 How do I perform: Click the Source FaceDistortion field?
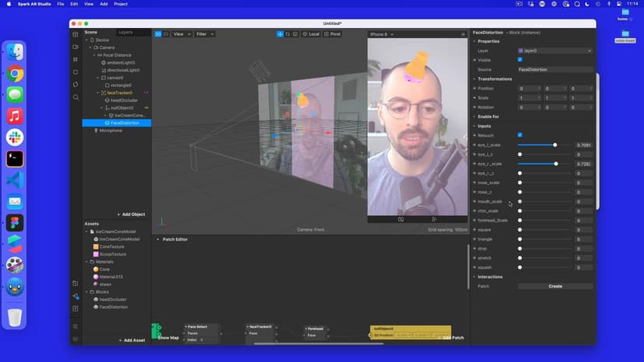pos(555,70)
